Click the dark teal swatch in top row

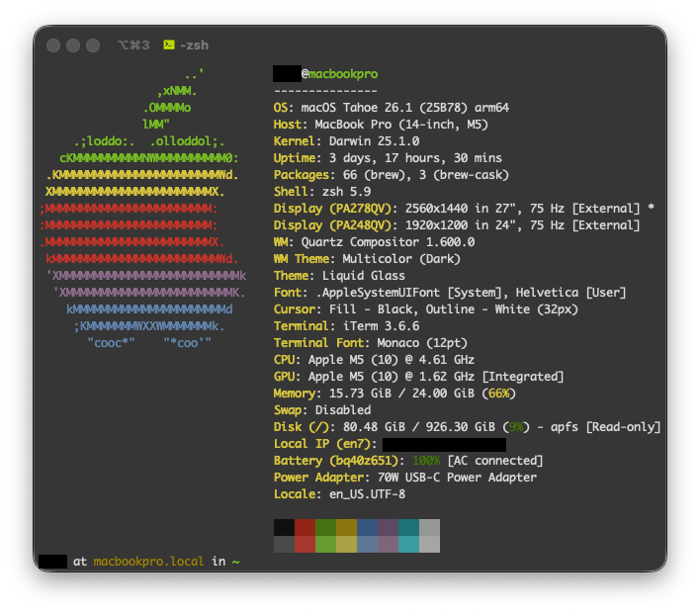pos(409,527)
